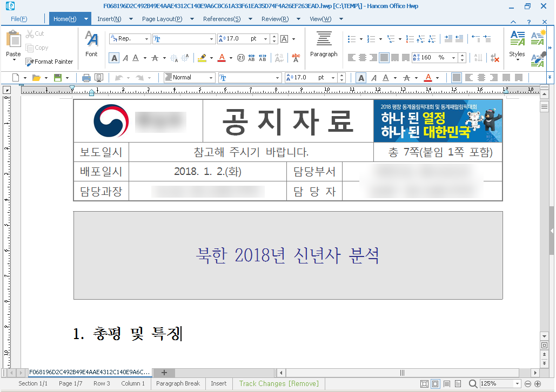This screenshot has height=392, width=556.
Task: Click the print icon
Action: [x=86, y=78]
